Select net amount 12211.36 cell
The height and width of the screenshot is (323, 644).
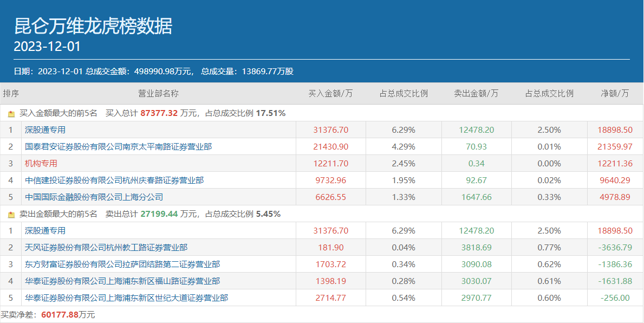(615, 164)
